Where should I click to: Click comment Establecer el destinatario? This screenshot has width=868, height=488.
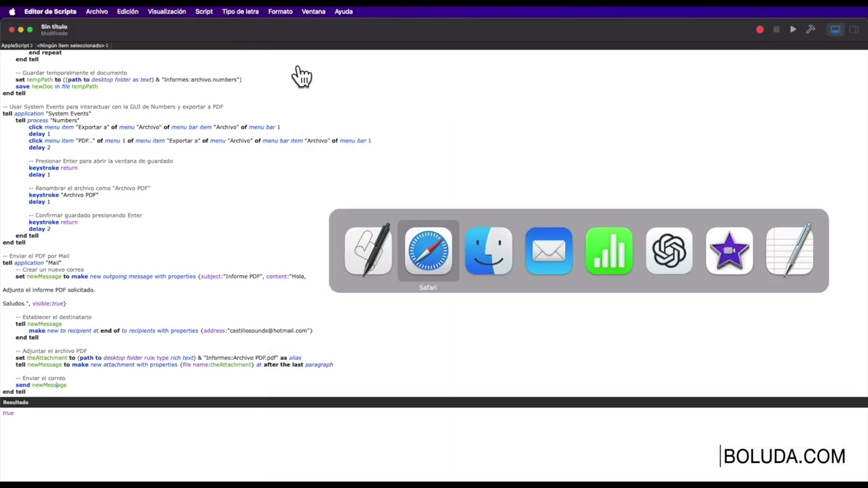tap(54, 317)
